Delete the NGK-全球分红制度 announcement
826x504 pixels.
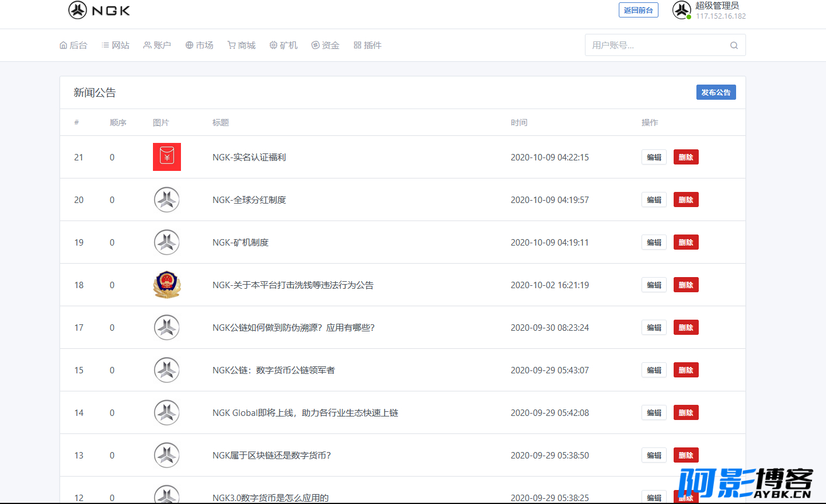click(686, 199)
